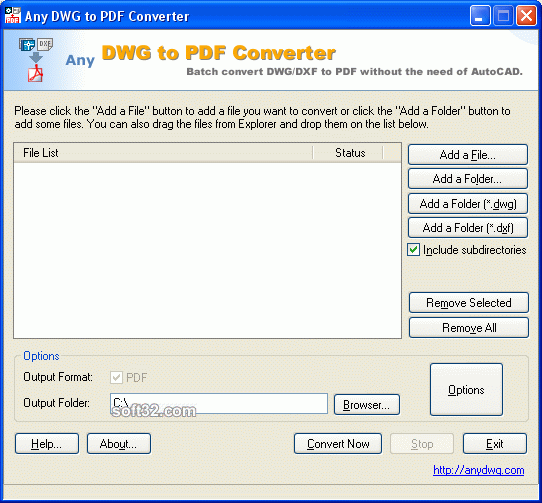Image resolution: width=542 pixels, height=503 pixels.
Task: Close the window with red X
Action: point(526,16)
